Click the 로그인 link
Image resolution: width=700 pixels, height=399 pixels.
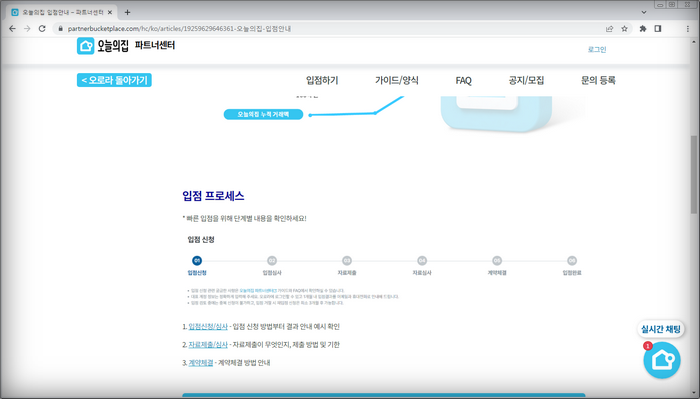click(597, 50)
